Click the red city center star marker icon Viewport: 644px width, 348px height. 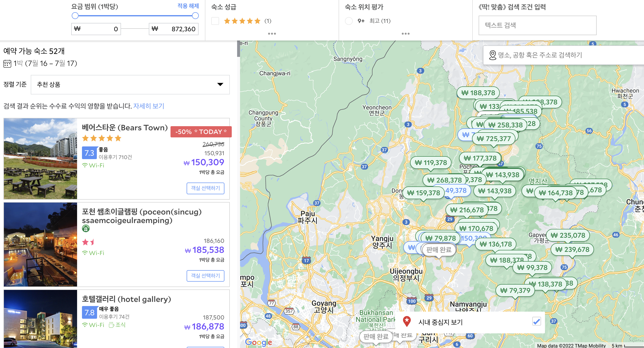pos(407,321)
